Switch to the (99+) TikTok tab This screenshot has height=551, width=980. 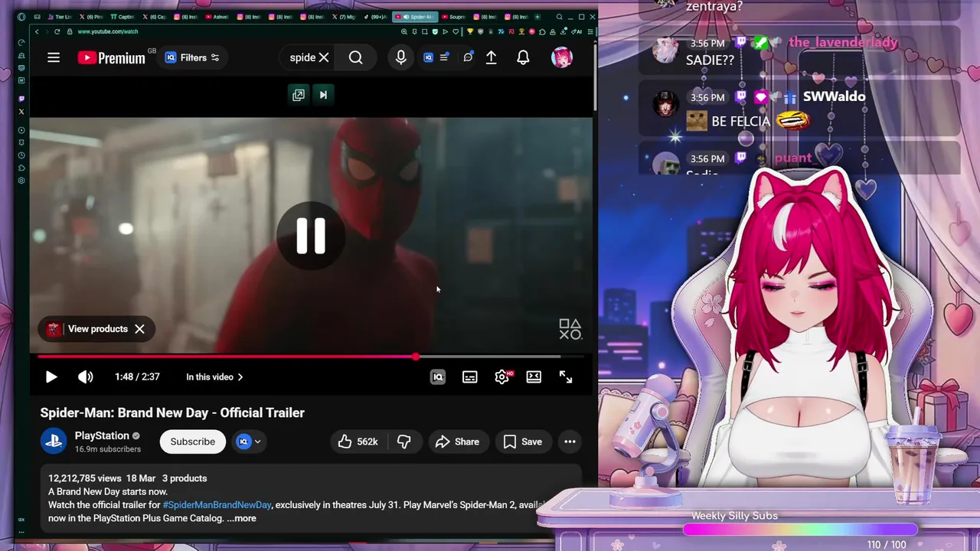pos(374,17)
